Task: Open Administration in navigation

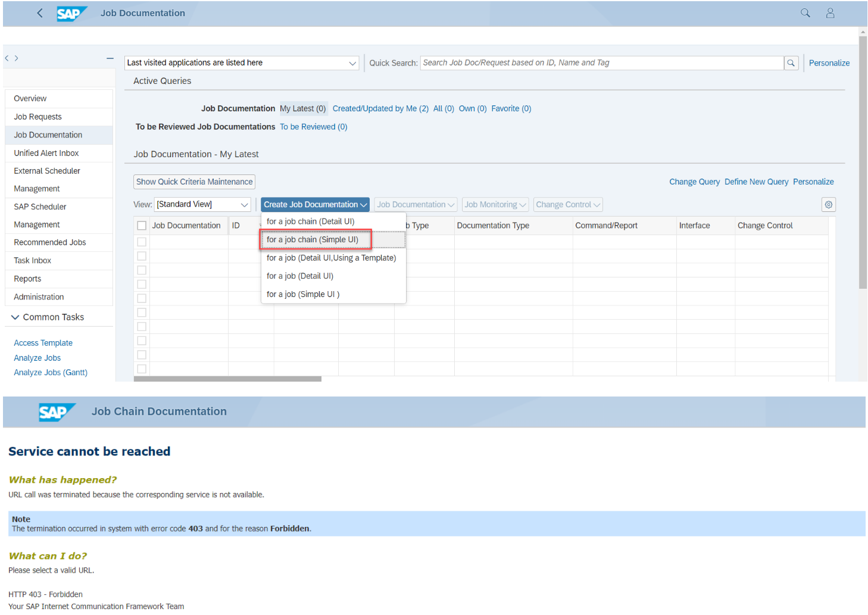Action: point(59,297)
